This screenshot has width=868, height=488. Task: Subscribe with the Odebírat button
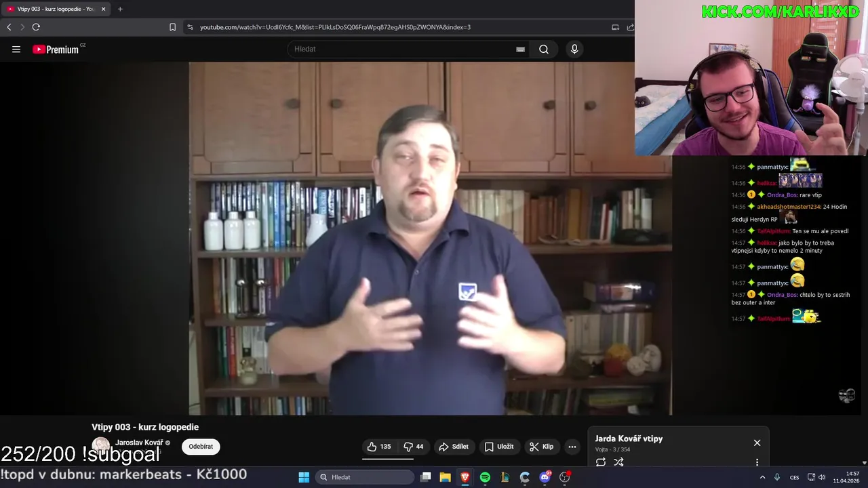click(201, 447)
